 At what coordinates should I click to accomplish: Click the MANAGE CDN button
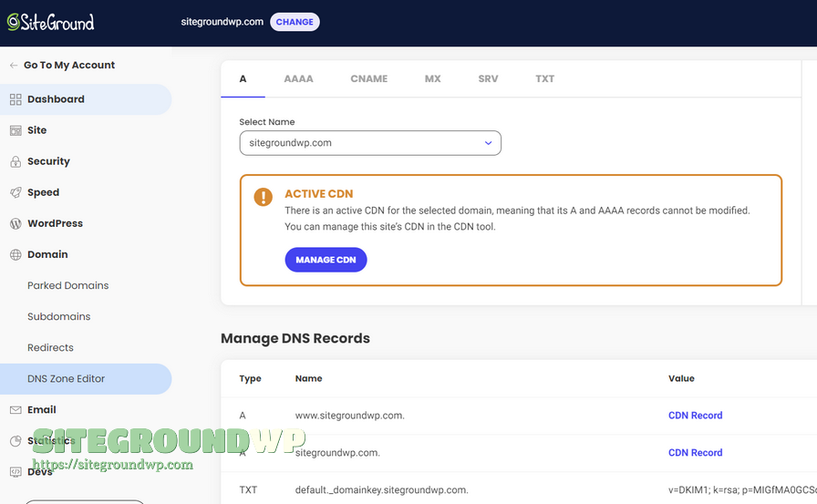326,259
